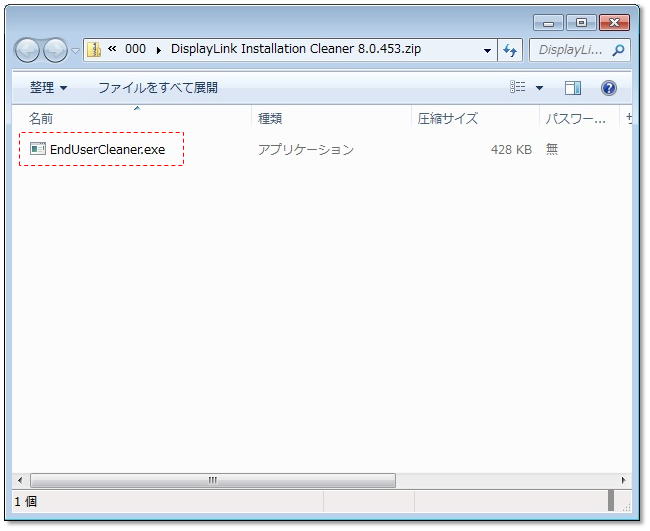This screenshot has height=531, width=650.
Task: Refresh the folder view
Action: click(x=510, y=51)
